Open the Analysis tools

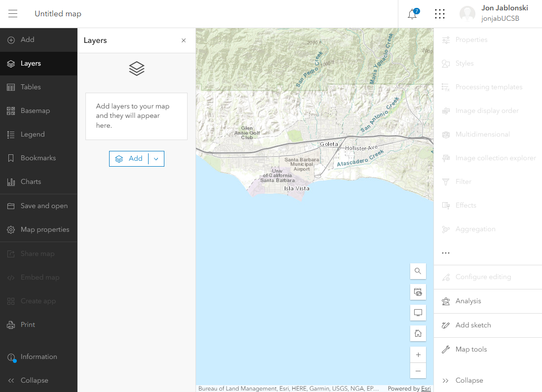(x=467, y=301)
